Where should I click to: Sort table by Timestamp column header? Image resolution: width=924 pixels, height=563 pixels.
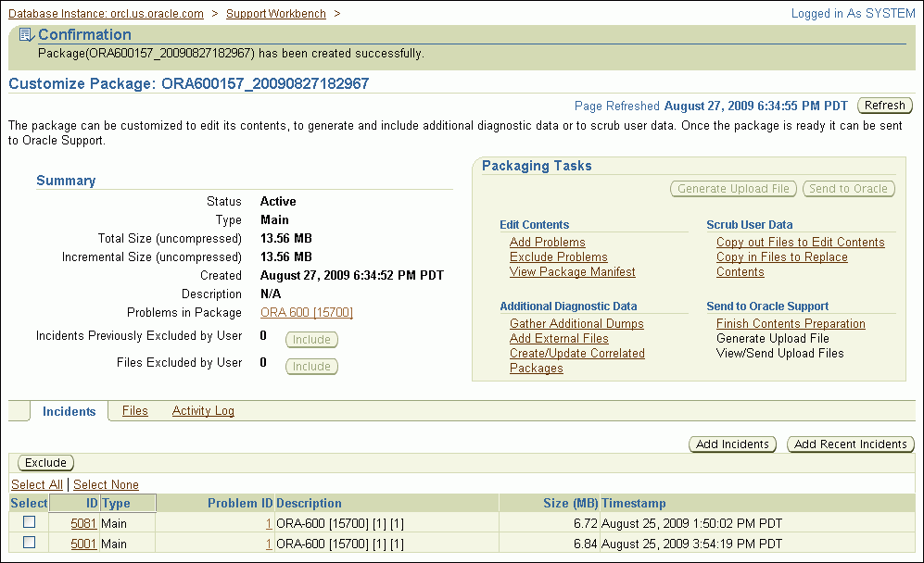pyautogui.click(x=633, y=504)
